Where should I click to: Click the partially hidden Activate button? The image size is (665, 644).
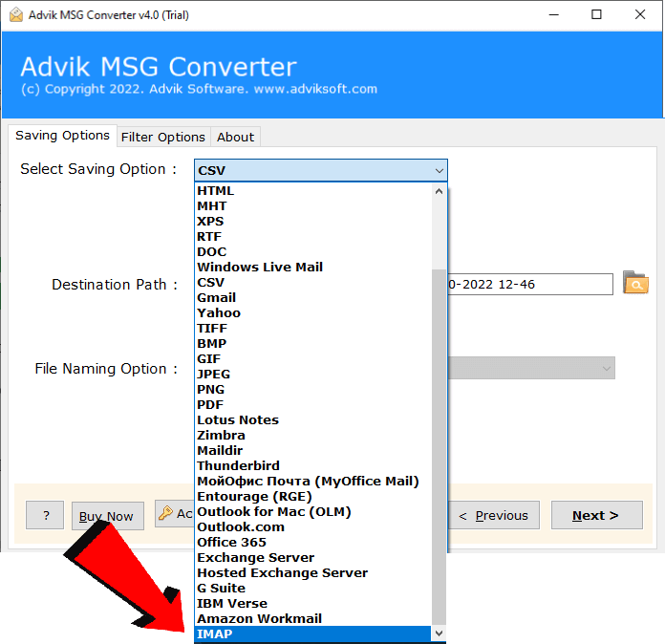click(x=175, y=513)
